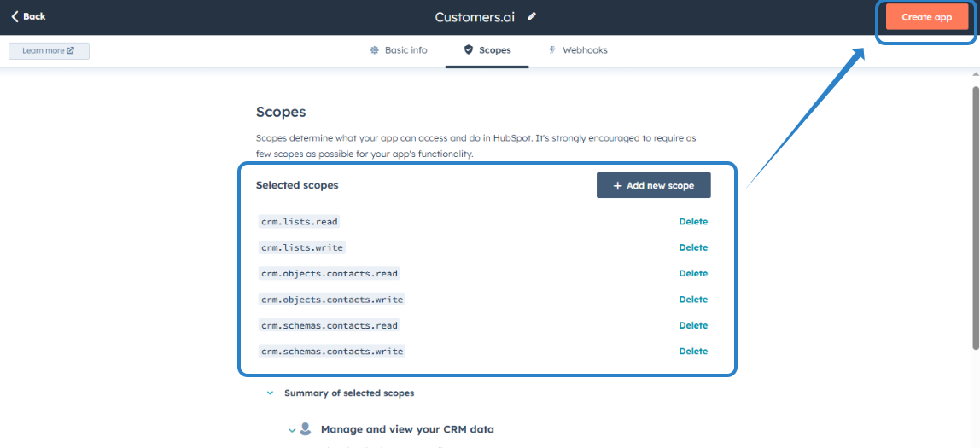980x448 pixels.
Task: Click the external link icon in Learn more
Action: 71,50
